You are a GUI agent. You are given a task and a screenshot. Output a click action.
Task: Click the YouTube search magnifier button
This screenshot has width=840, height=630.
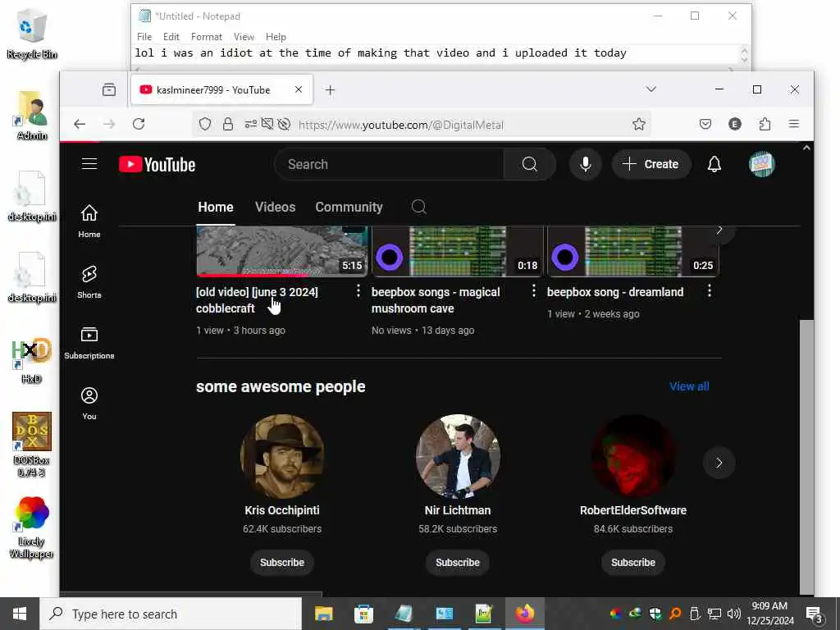(529, 164)
